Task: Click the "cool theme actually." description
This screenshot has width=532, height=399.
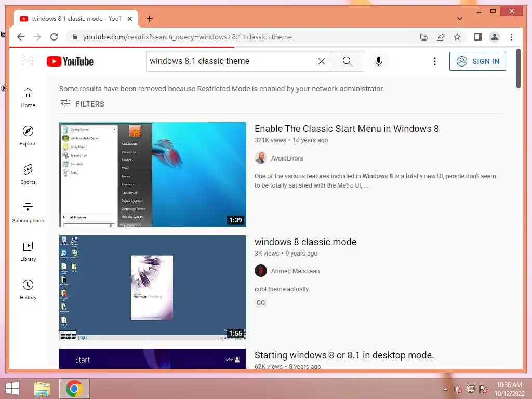Action: [282, 289]
